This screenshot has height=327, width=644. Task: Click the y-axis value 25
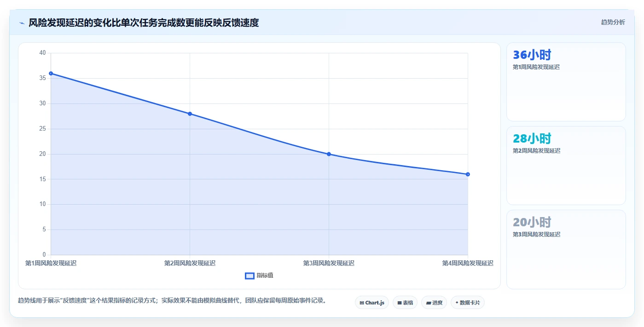(x=42, y=129)
